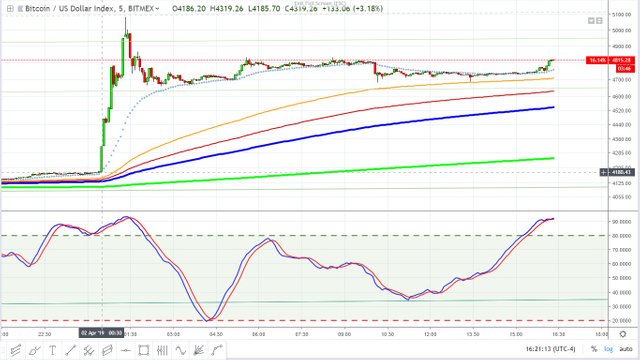640x360 pixels.
Task: Open timezone menu showing 16:21:13 (UTC-4)
Action: pyautogui.click(x=550, y=349)
